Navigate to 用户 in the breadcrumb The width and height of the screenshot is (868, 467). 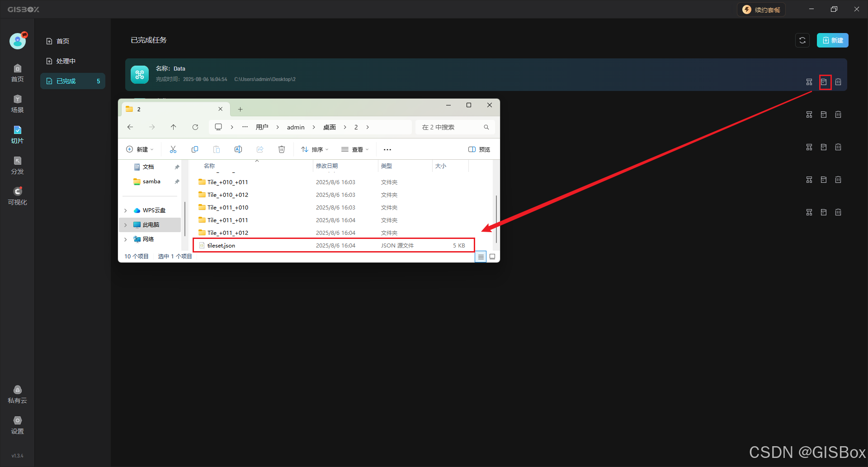(x=262, y=127)
